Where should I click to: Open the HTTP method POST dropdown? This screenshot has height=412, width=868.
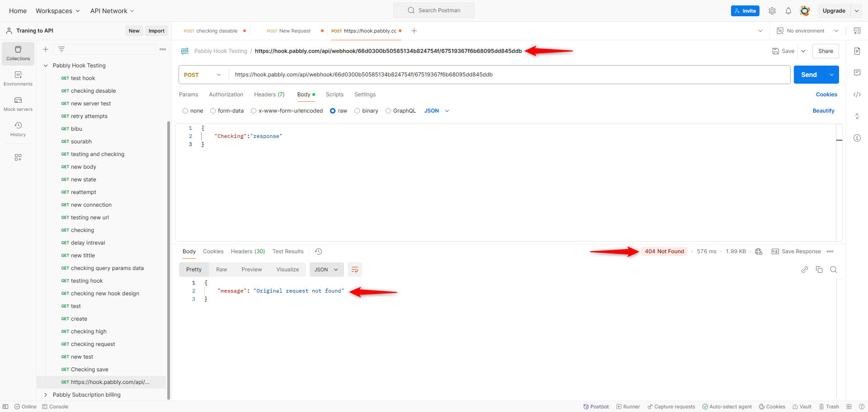pos(203,75)
